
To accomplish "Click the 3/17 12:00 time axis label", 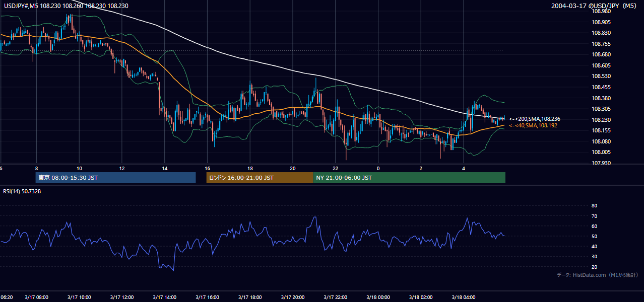I will pos(122,297).
